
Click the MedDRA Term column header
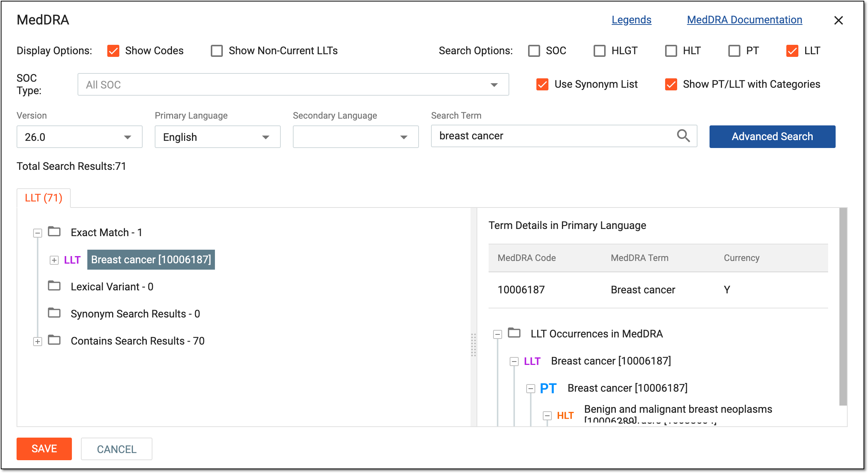point(640,258)
